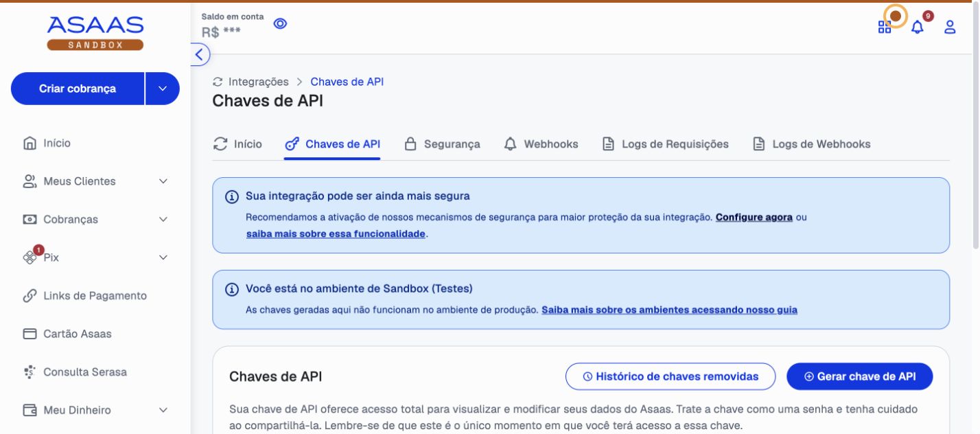Viewport: 980px width, 434px height.
Task: Click the Consulta Serasa icon
Action: (x=30, y=372)
